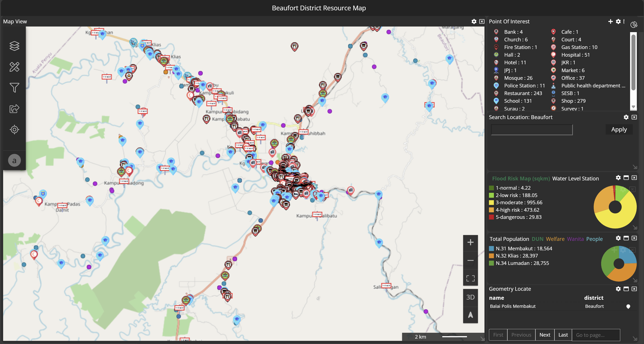
Task: Switch to the Water Level Station tab
Action: coord(576,178)
